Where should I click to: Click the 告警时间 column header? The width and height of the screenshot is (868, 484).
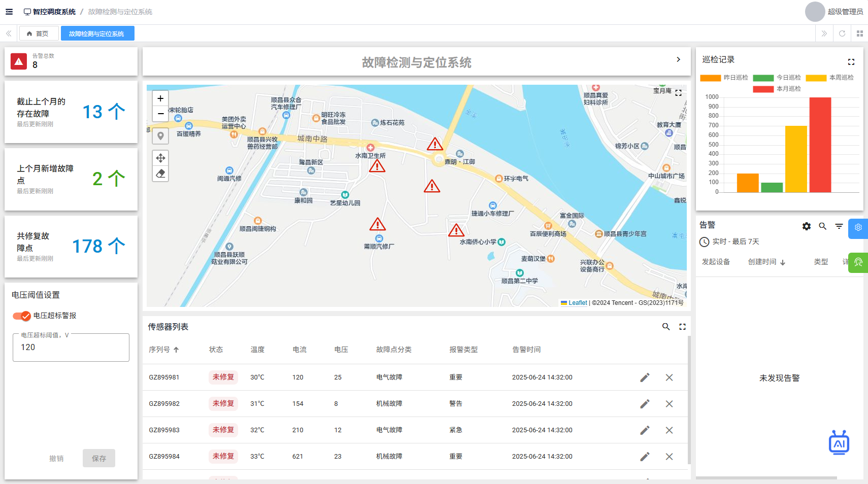[x=526, y=350]
